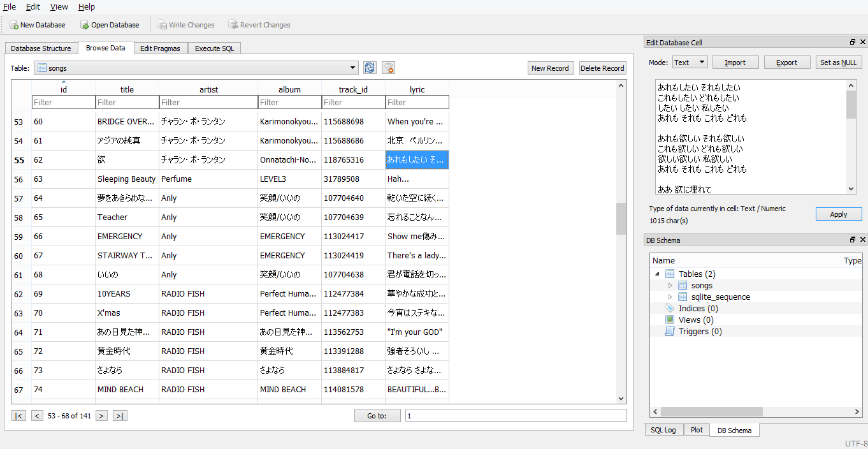The image size is (868, 449).
Task: Click Delete Record button
Action: click(x=602, y=68)
